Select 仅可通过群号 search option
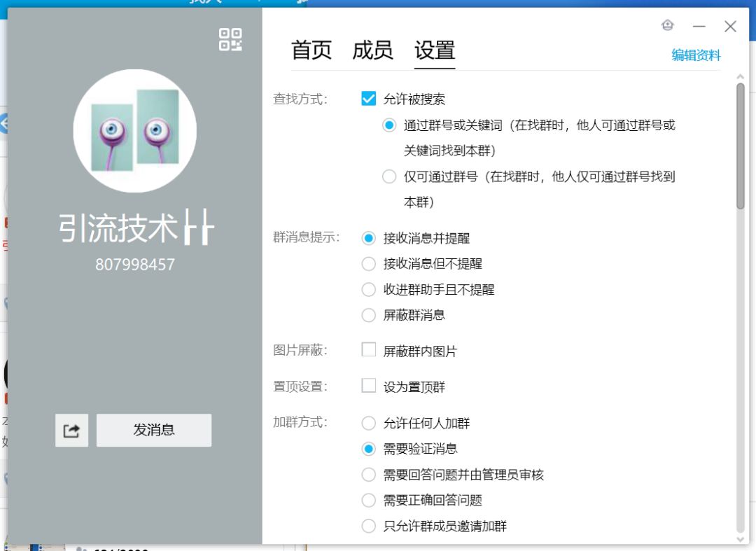Image resolution: width=756 pixels, height=551 pixels. click(x=389, y=176)
